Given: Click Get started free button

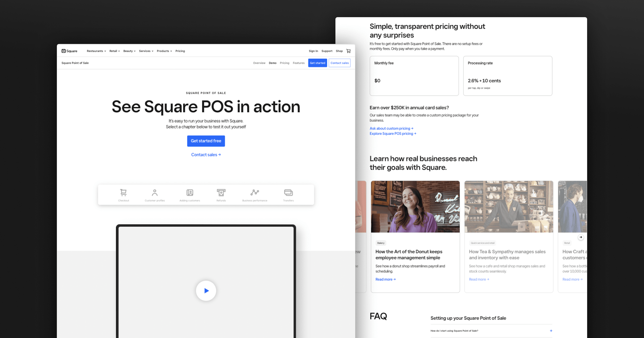Looking at the screenshot, I should pyautogui.click(x=206, y=140).
